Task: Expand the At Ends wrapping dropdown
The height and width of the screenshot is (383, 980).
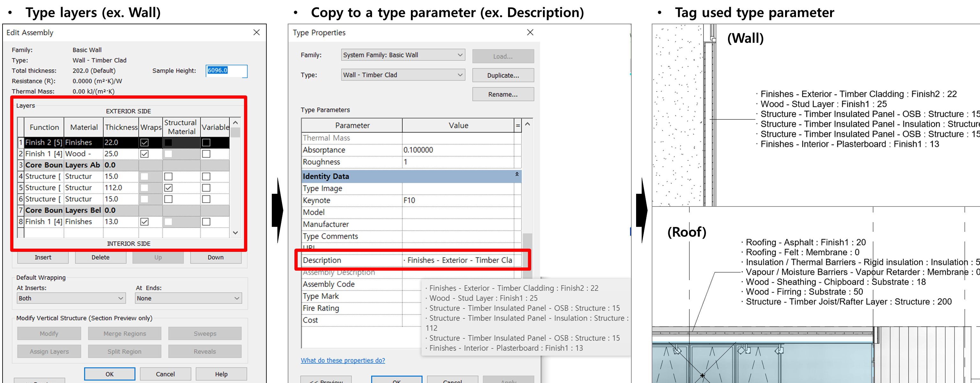Action: tap(188, 298)
